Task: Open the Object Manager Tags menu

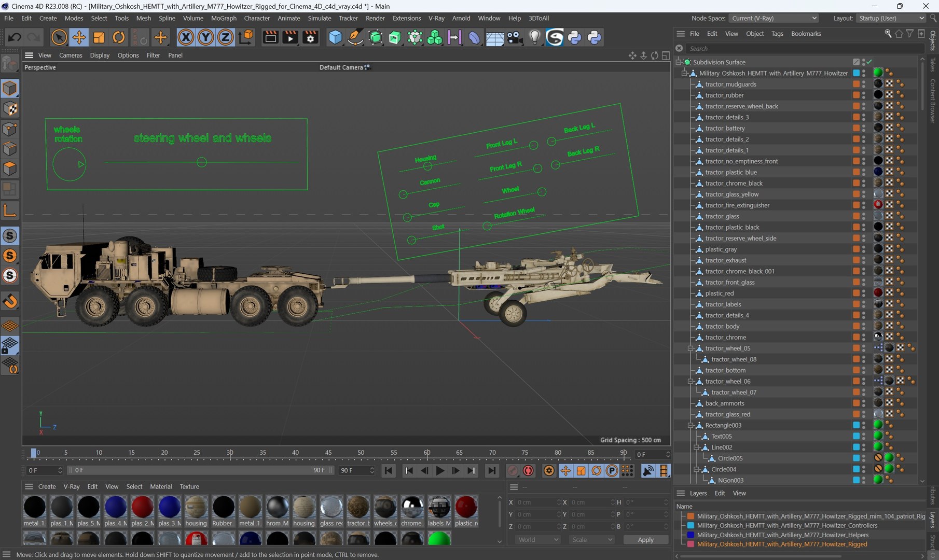Action: click(777, 34)
